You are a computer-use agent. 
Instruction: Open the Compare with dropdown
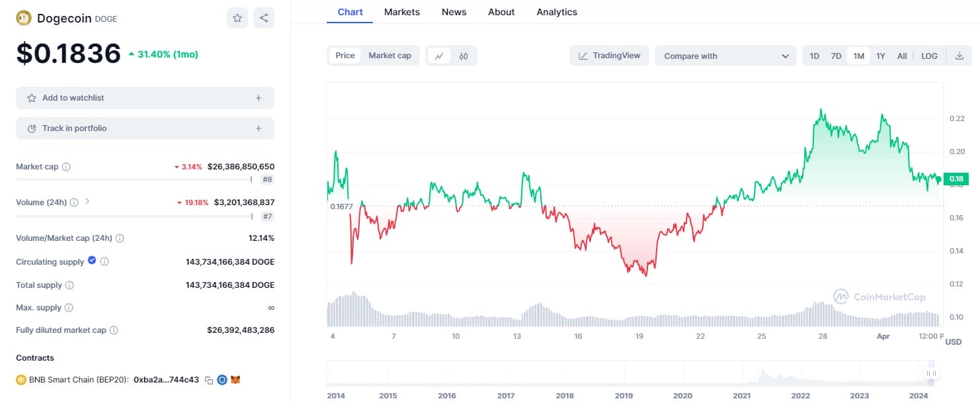click(x=725, y=56)
